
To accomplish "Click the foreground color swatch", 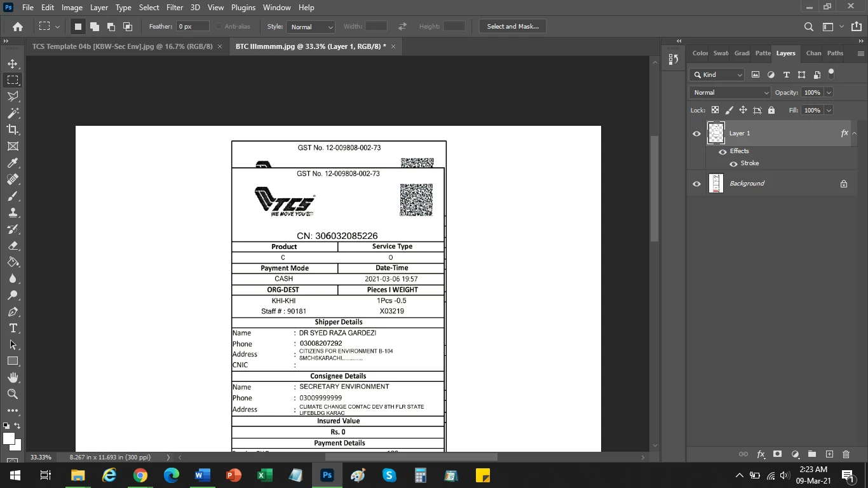I will [x=9, y=438].
